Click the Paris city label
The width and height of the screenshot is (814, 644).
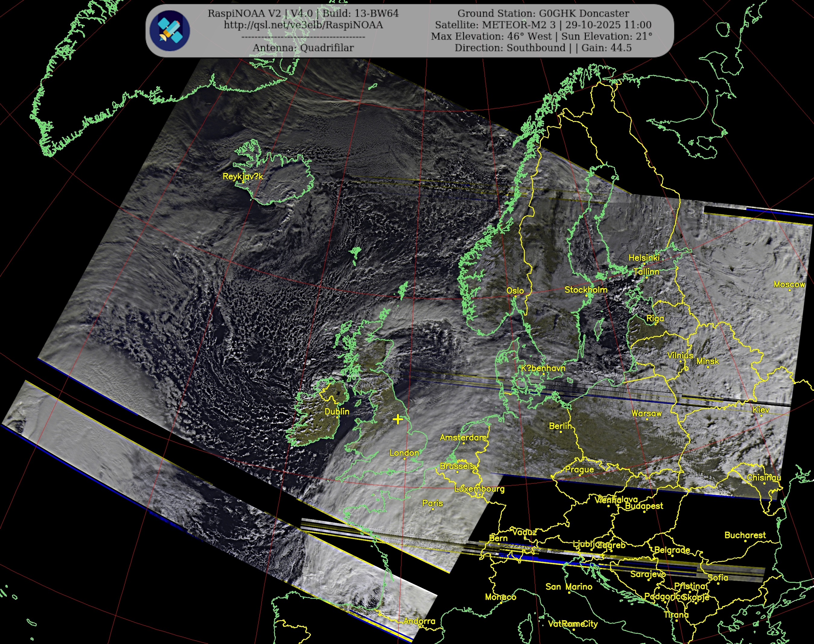coord(433,503)
